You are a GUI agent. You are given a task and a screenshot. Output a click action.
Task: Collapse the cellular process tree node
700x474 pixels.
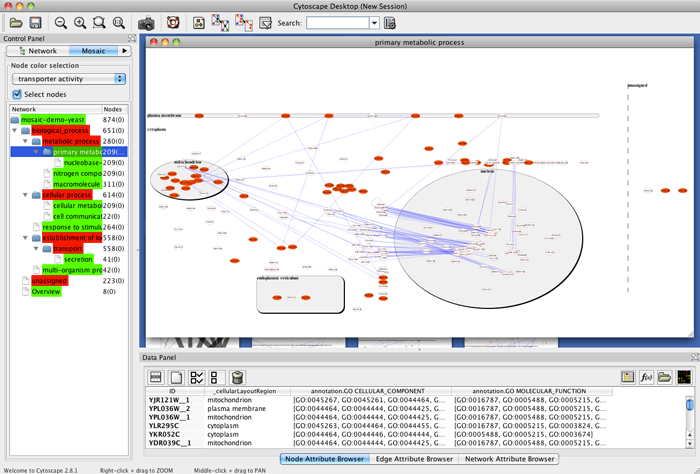click(x=25, y=195)
